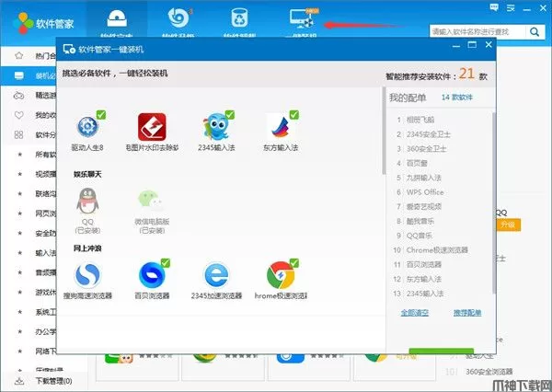Click the 推荐配单 link
This screenshot has height=392, width=552.
point(467,312)
